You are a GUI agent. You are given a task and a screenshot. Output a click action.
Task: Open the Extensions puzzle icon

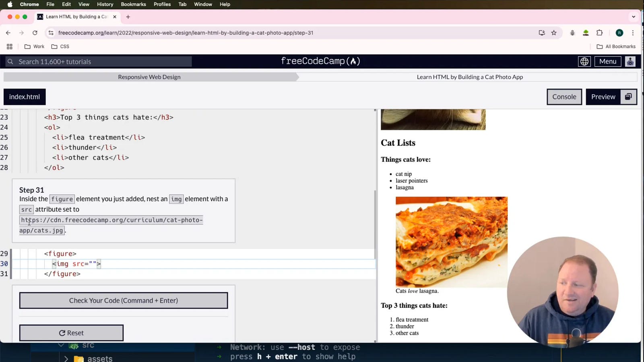pos(599,33)
